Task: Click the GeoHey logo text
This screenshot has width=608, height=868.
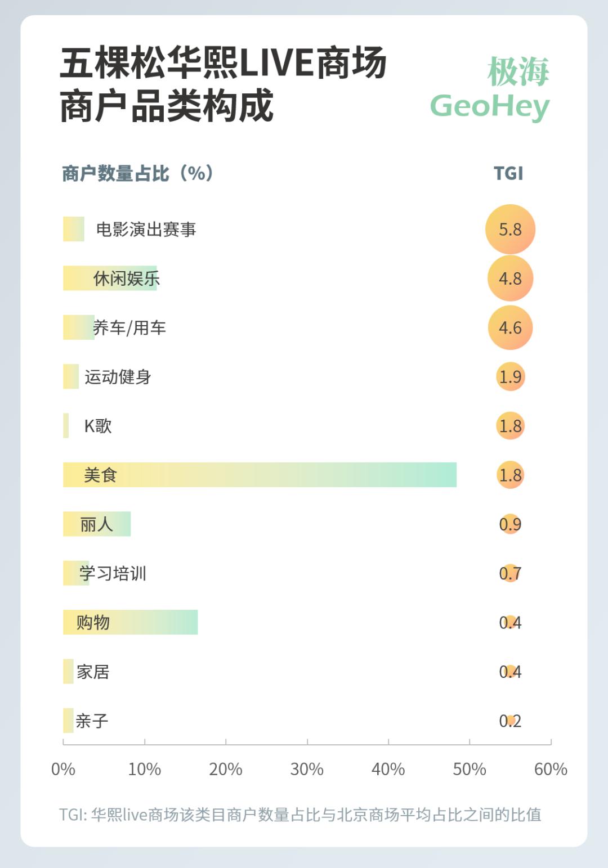Action: 490,106
